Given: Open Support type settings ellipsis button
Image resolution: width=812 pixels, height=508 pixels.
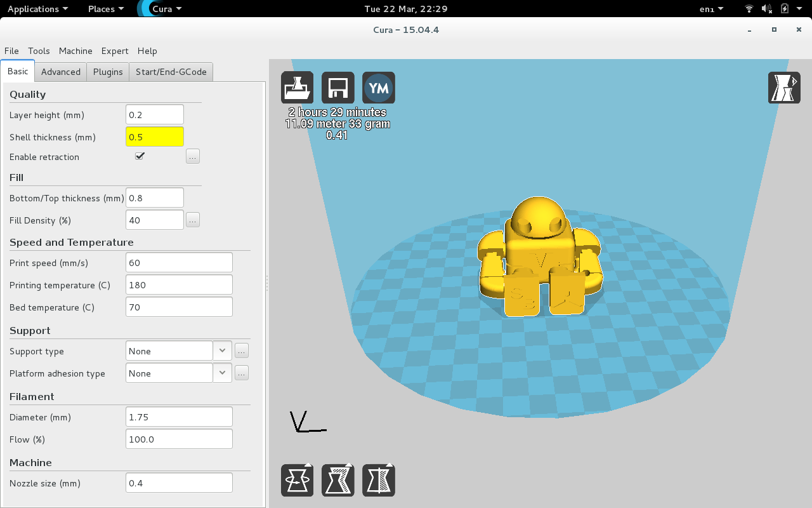Looking at the screenshot, I should click(241, 351).
